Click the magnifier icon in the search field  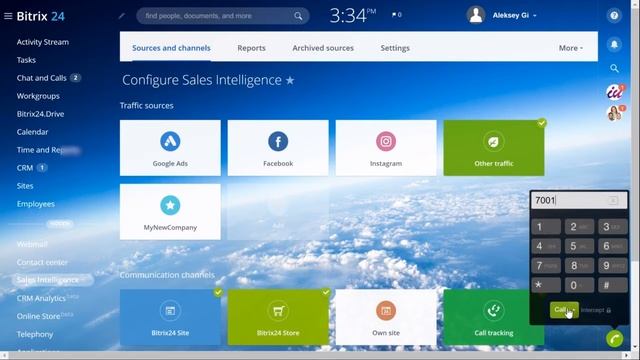298,16
